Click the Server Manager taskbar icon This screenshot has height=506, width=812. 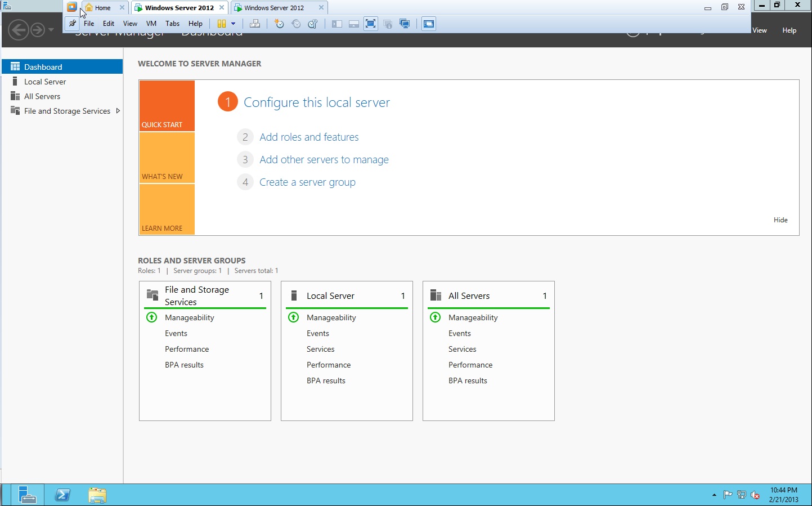point(26,495)
